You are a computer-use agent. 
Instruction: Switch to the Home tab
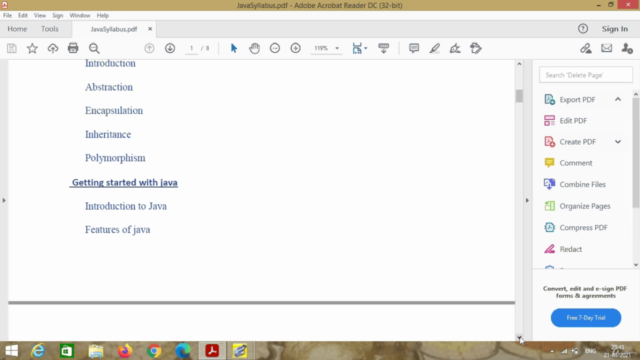tap(17, 29)
